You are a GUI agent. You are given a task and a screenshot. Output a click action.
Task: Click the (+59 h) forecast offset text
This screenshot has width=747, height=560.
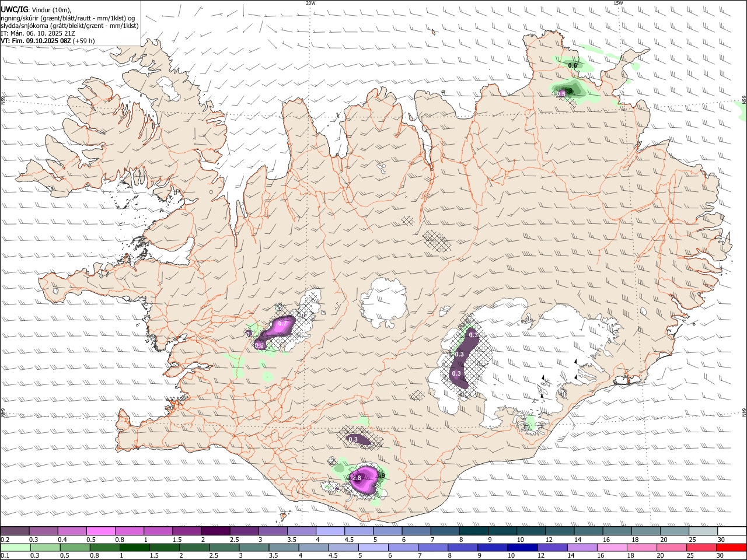pos(84,41)
